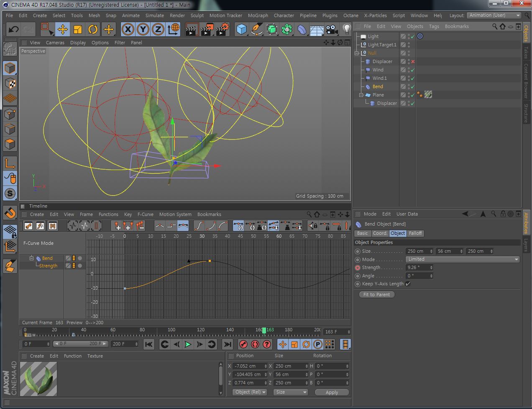Select the Strength track in the timeline
Viewport: 532px width, 409px height.
48,266
